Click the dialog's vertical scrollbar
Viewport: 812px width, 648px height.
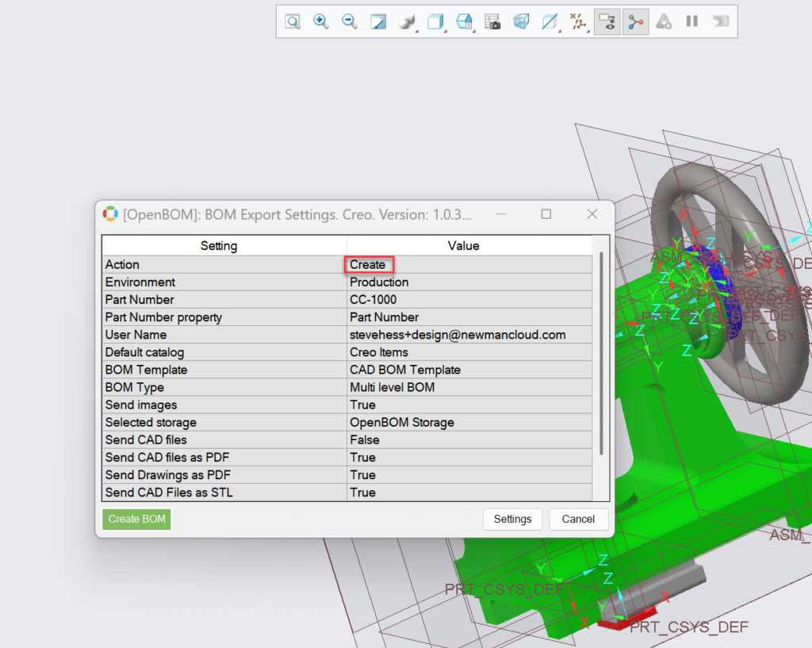[601, 354]
